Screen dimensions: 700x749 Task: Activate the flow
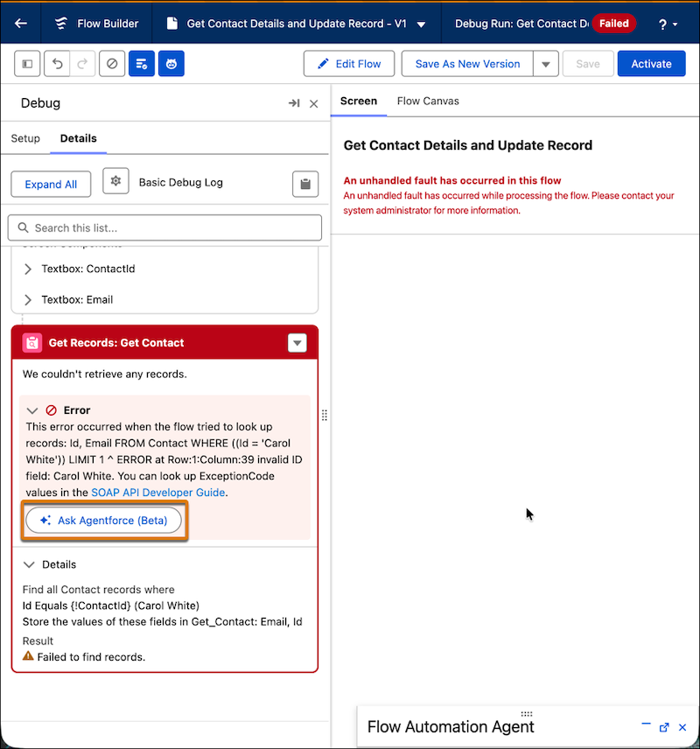tap(651, 64)
